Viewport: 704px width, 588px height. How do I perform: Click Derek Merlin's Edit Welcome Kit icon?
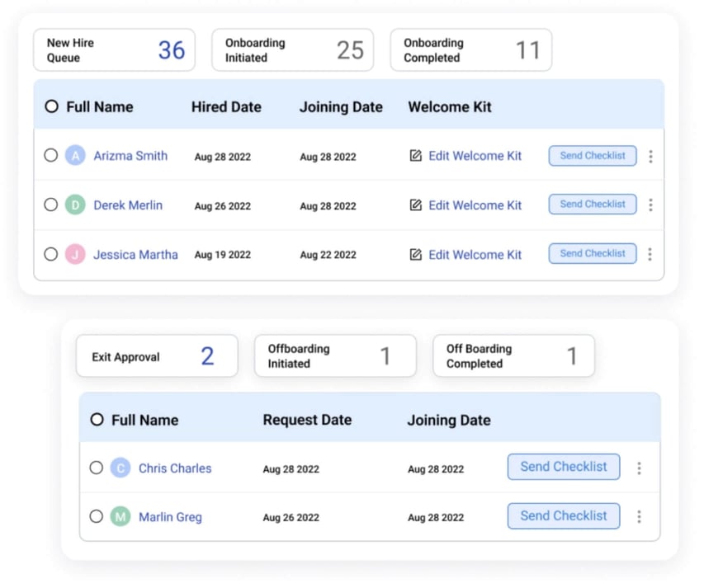(x=416, y=205)
